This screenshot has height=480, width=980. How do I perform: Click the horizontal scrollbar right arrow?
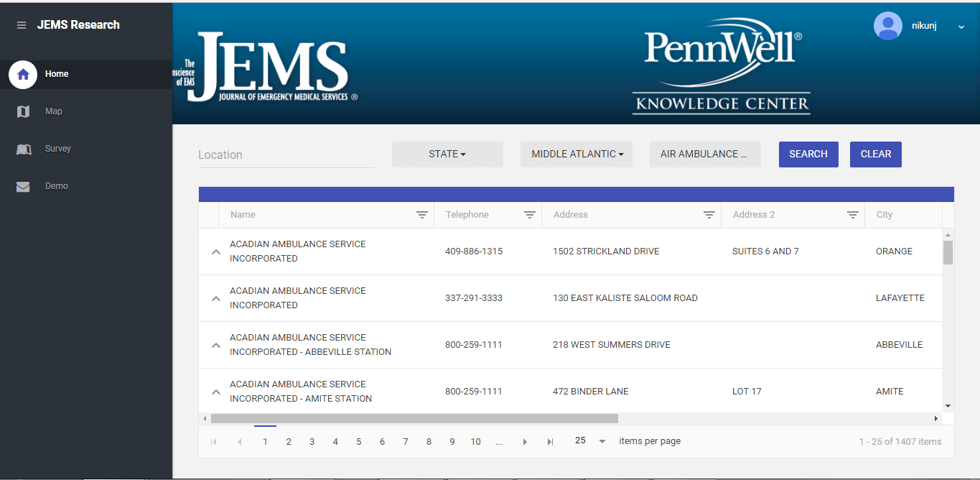click(x=935, y=418)
